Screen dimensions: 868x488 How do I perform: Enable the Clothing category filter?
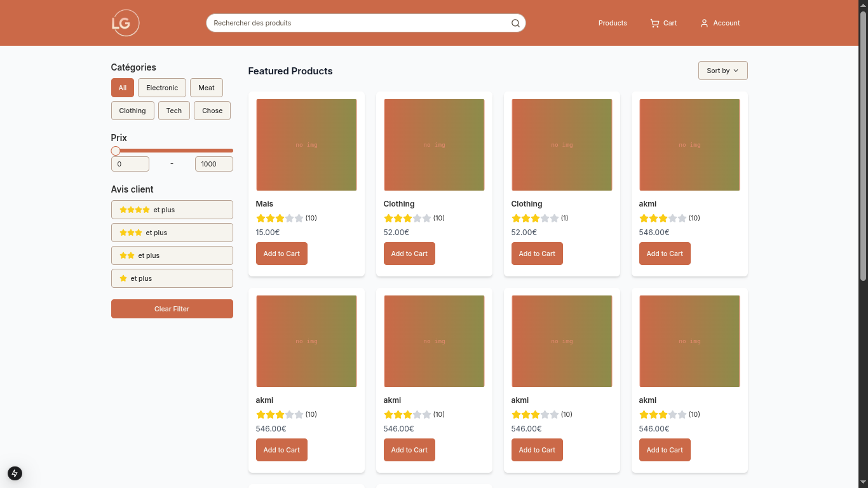pyautogui.click(x=132, y=111)
